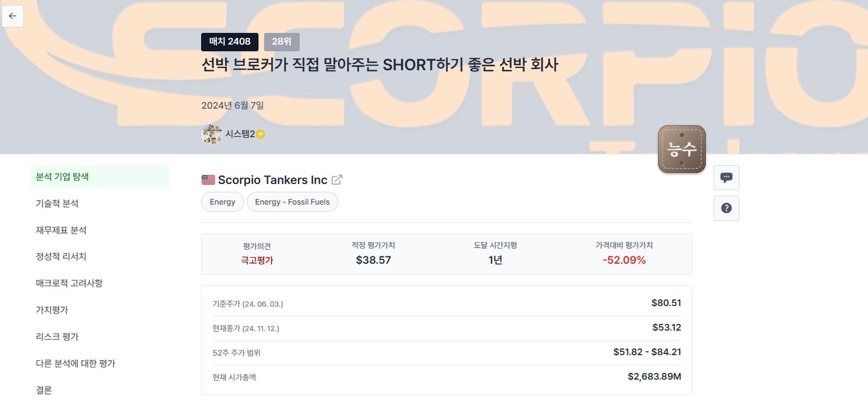Select 분석 기업 탐색 in the sidebar
The height and width of the screenshot is (412, 868).
click(x=62, y=177)
